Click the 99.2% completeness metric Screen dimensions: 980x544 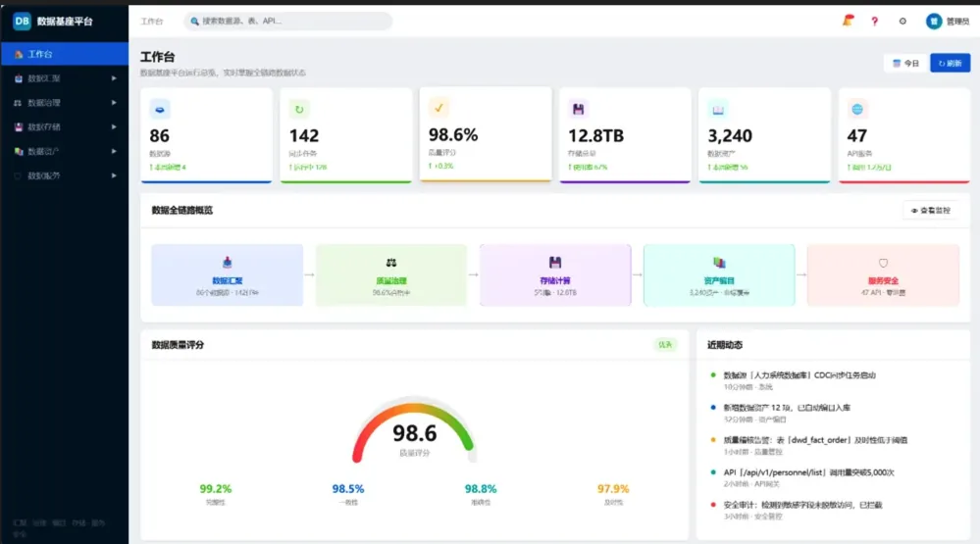(x=215, y=489)
